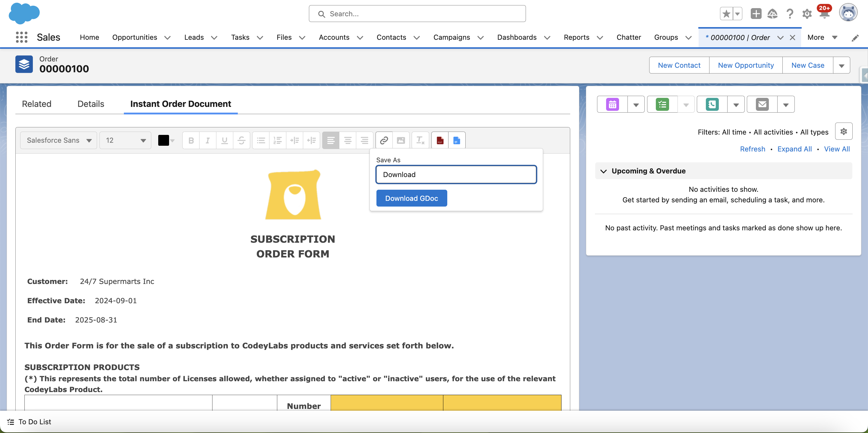Viewport: 868px width, 433px height.
Task: Toggle bold formatting in editor toolbar
Action: 191,140
